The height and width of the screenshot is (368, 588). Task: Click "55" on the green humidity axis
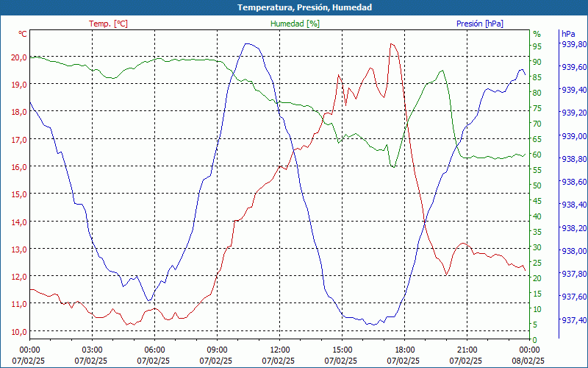537,170
